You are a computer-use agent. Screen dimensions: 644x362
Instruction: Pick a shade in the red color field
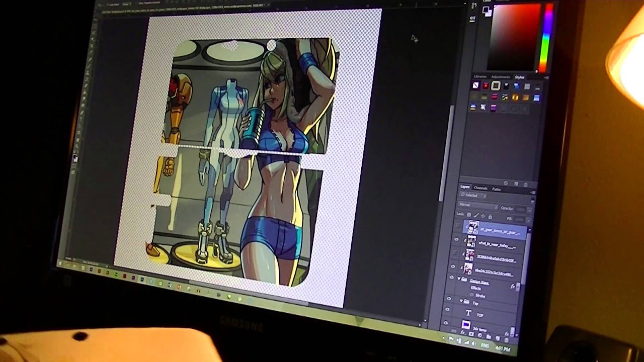[x=515, y=37]
